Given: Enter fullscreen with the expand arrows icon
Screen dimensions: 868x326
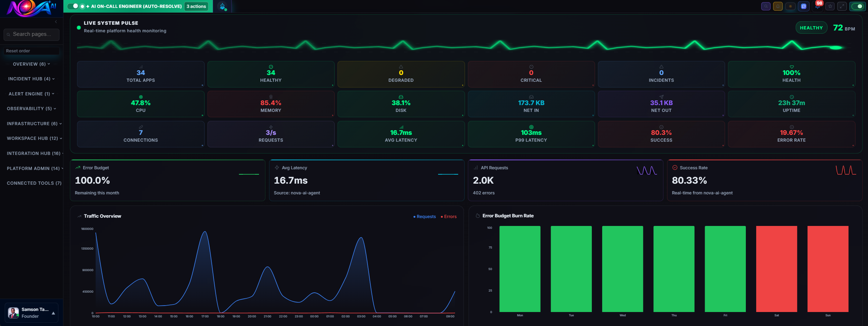Looking at the screenshot, I should pos(842,6).
